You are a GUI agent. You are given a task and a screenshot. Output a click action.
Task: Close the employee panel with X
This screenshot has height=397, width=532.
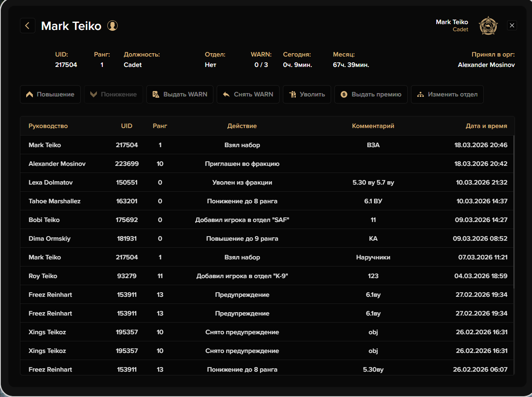(512, 25)
